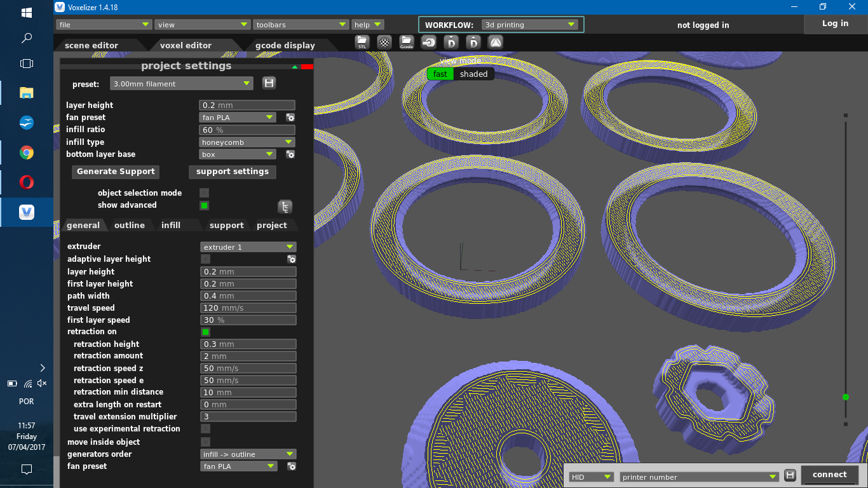Save printer settings via floppy icon near connect
Screen dimensions: 868x488
[790, 475]
